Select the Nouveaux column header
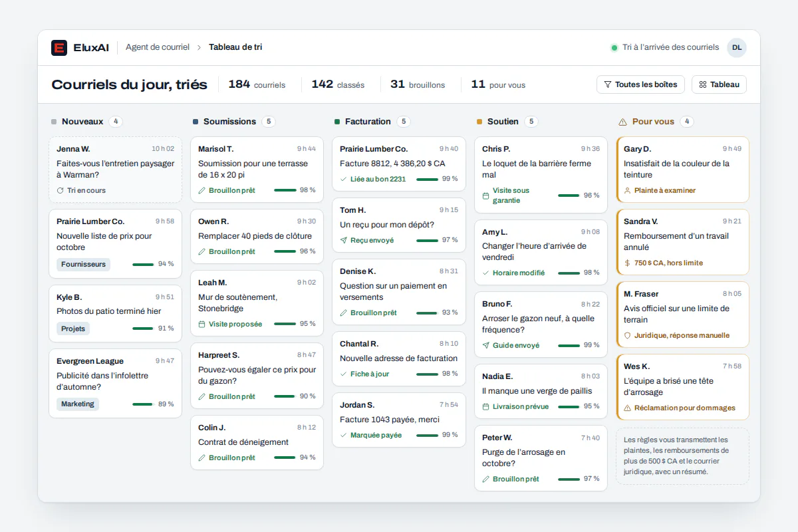798x532 pixels. click(x=82, y=122)
